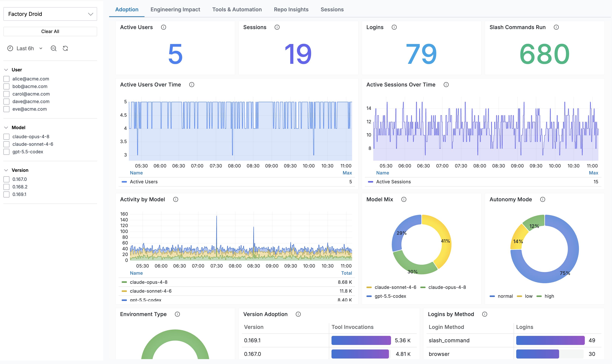Collapse the Model filter section
This screenshot has height=364, width=612.
pos(6,128)
